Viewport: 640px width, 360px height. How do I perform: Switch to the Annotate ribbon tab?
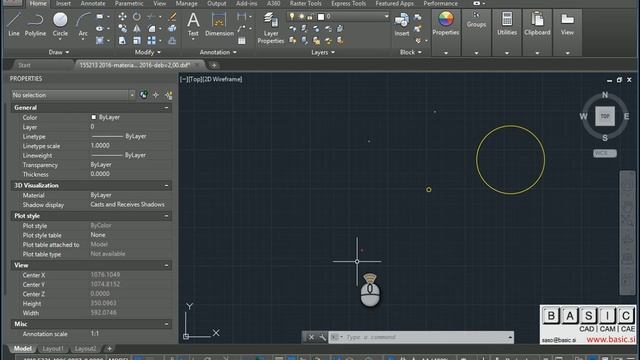[x=93, y=3]
